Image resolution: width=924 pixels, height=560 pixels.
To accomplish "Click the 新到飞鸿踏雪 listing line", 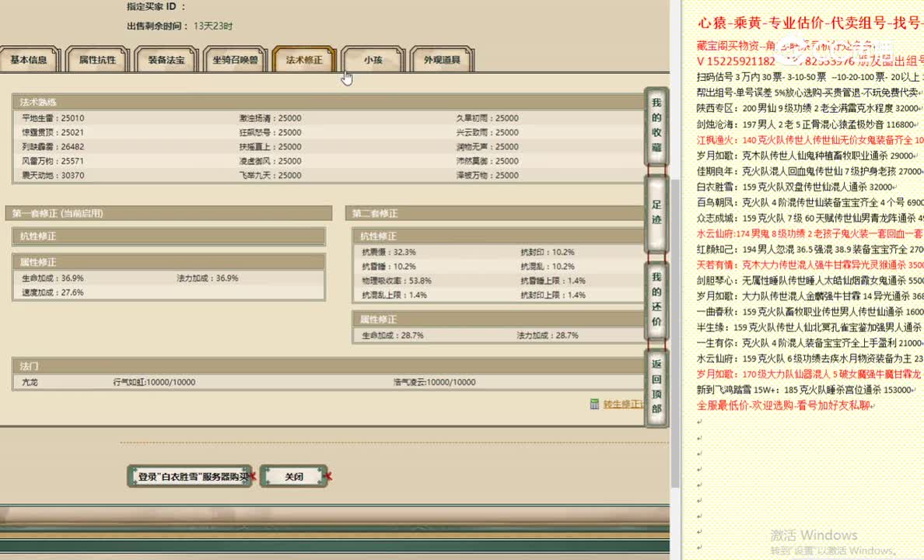I will pyautogui.click(x=806, y=390).
